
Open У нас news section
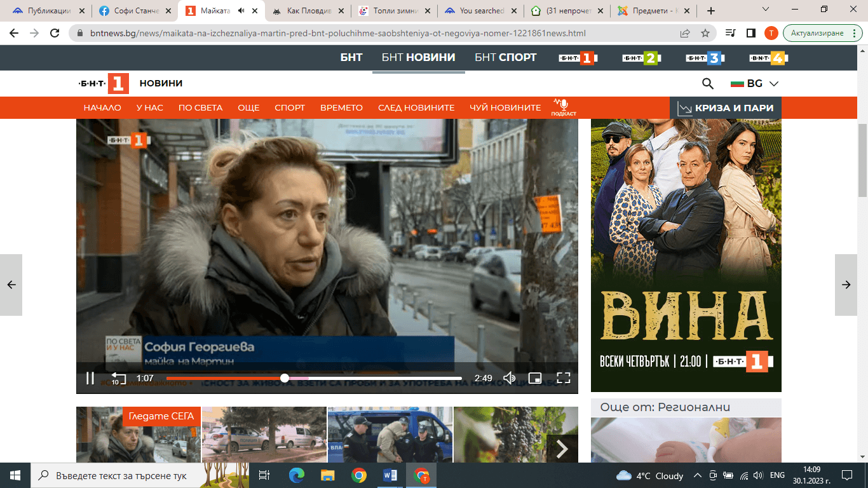[x=149, y=107]
